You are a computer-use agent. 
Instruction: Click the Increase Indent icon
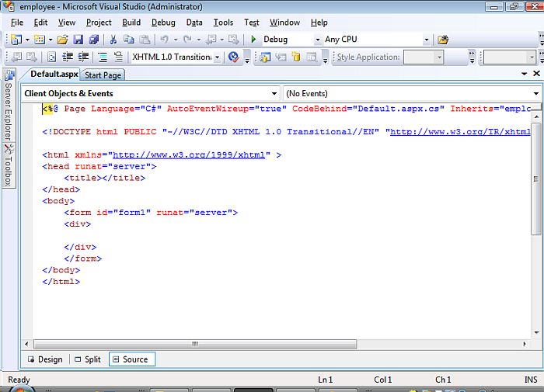[x=83, y=57]
